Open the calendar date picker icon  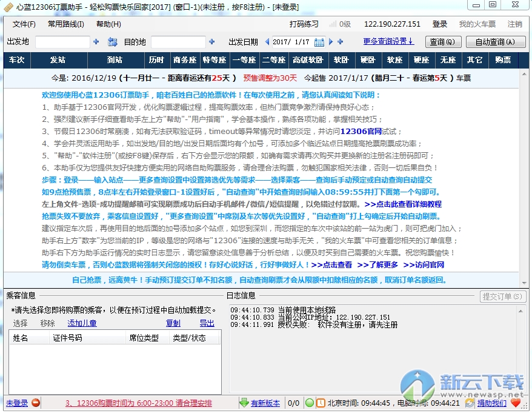pyautogui.click(x=319, y=42)
